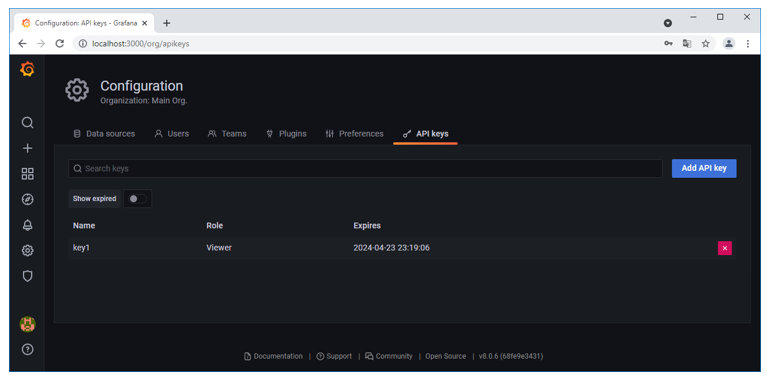Screen dimensions: 771x383
Task: Switch to the Plugins tab
Action: click(x=286, y=134)
